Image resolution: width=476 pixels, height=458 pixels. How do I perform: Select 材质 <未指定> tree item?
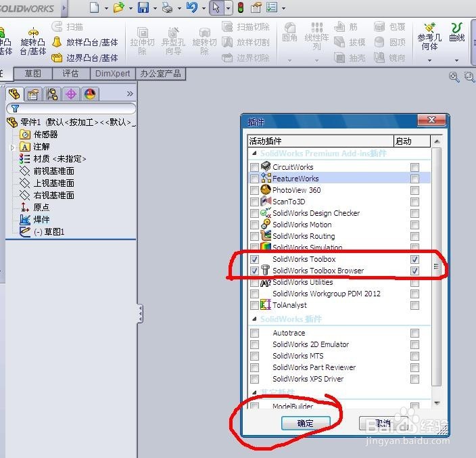coord(59,159)
